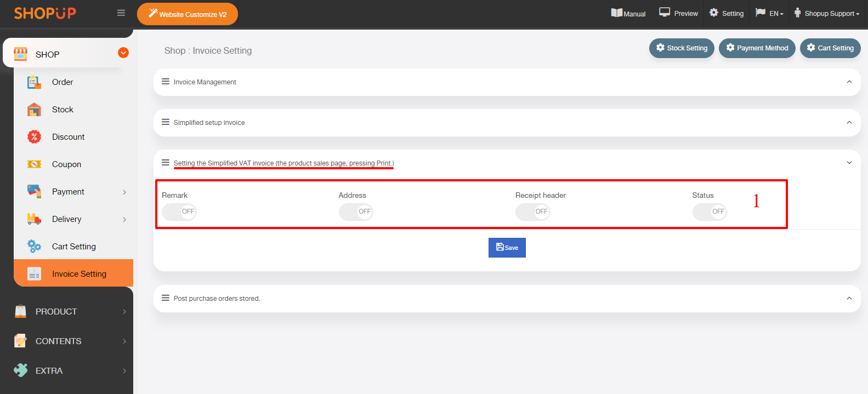Open the Shopup Support account dropdown
868x394 pixels.
click(827, 13)
